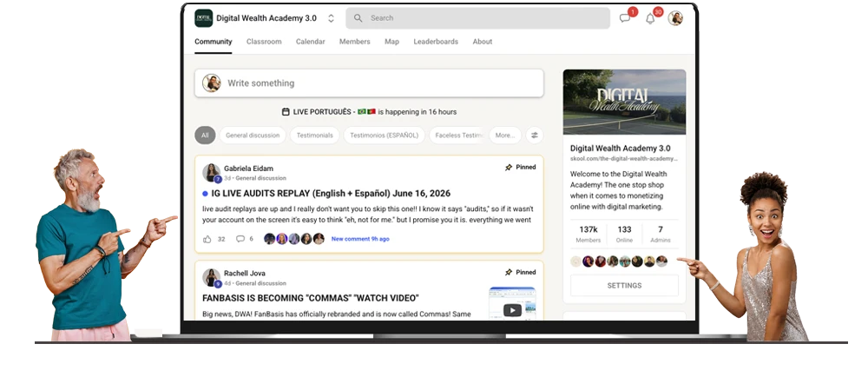The image size is (868, 377).
Task: Open the Leaderboards tab
Action: [x=436, y=42]
